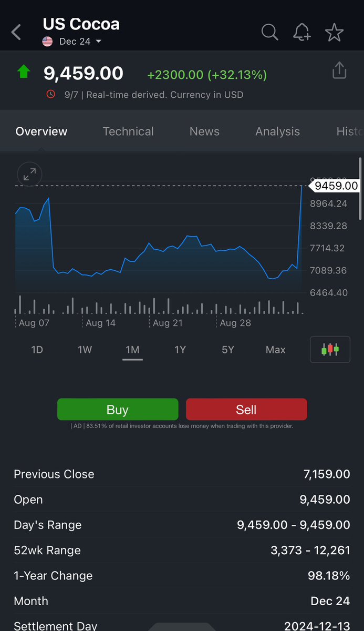The image size is (364, 631).
Task: Tap the 7089.36 price axis label
Action: [x=329, y=270]
